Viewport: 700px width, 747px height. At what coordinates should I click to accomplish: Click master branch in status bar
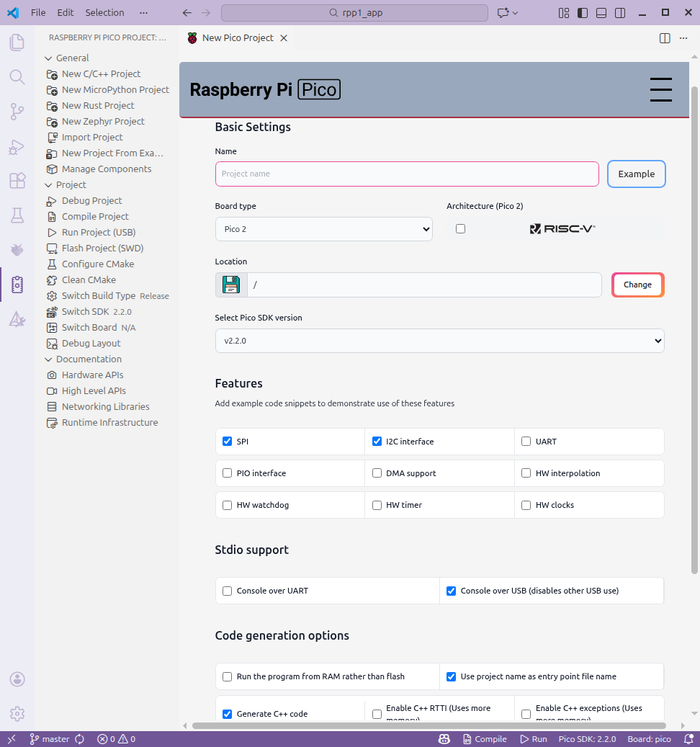(50, 739)
